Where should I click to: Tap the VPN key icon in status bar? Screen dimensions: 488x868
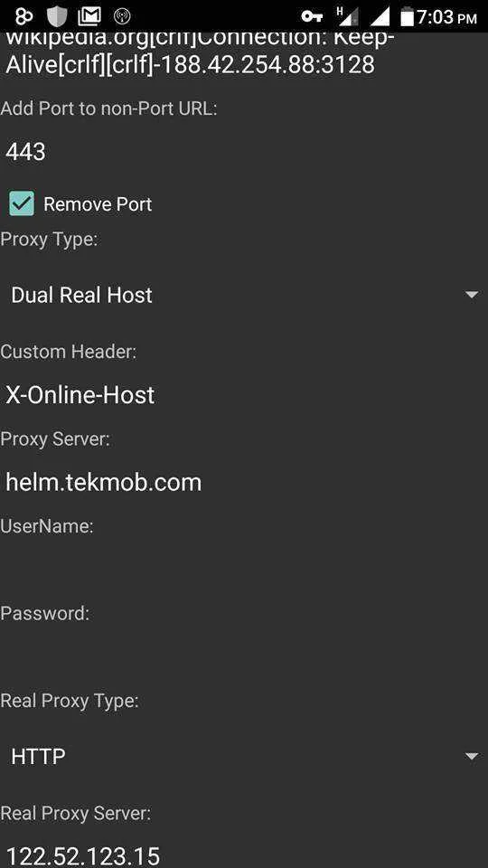coord(312,16)
